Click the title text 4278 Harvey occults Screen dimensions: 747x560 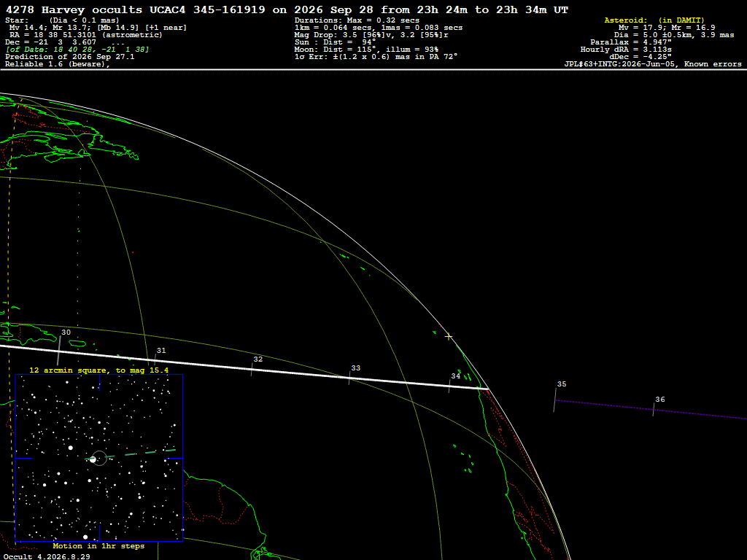74,9
